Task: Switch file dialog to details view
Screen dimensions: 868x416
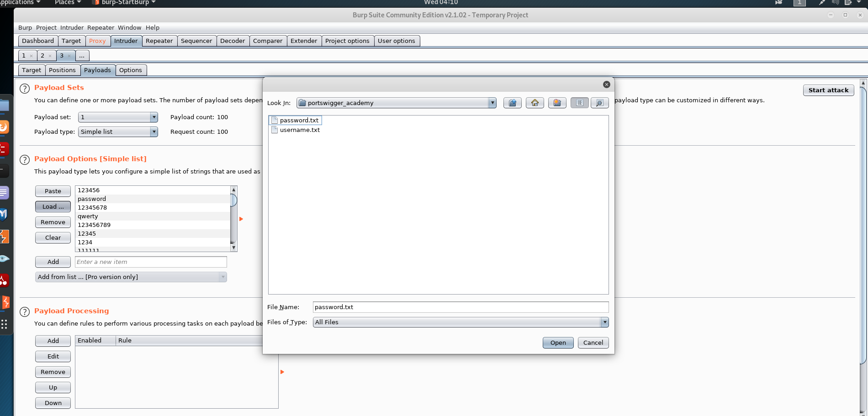Action: coord(599,103)
